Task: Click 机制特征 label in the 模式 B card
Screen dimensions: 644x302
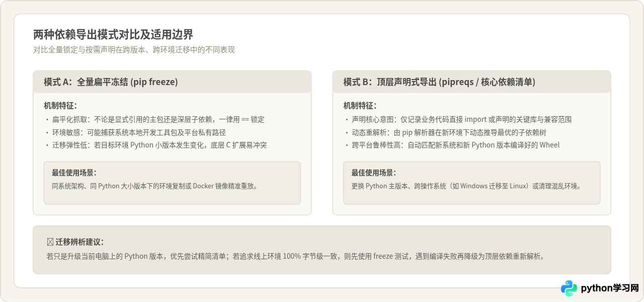Action: pos(360,106)
